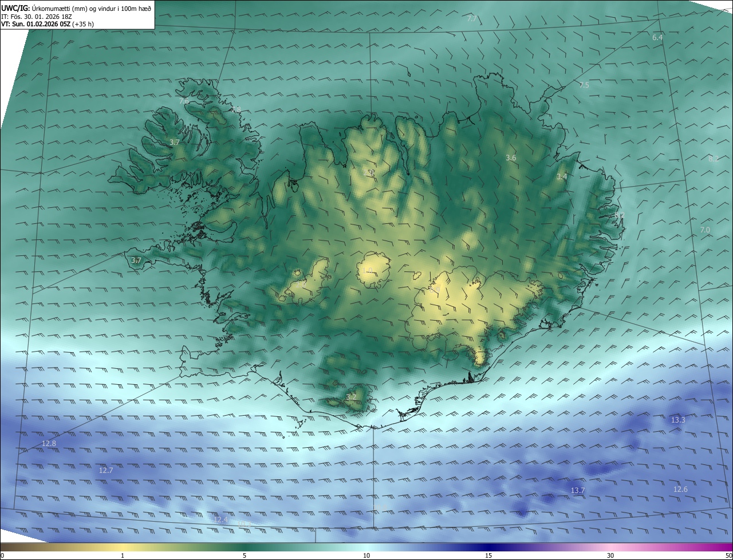Click the 30 tick on the color scale
Viewport: 733px width, 560px height.
610,555
